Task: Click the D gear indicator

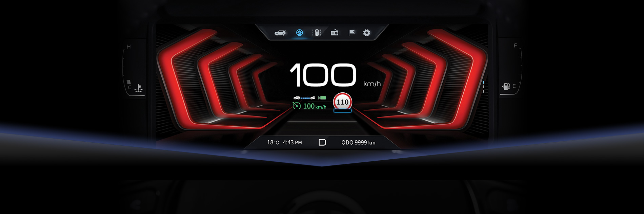Action: coord(322,142)
